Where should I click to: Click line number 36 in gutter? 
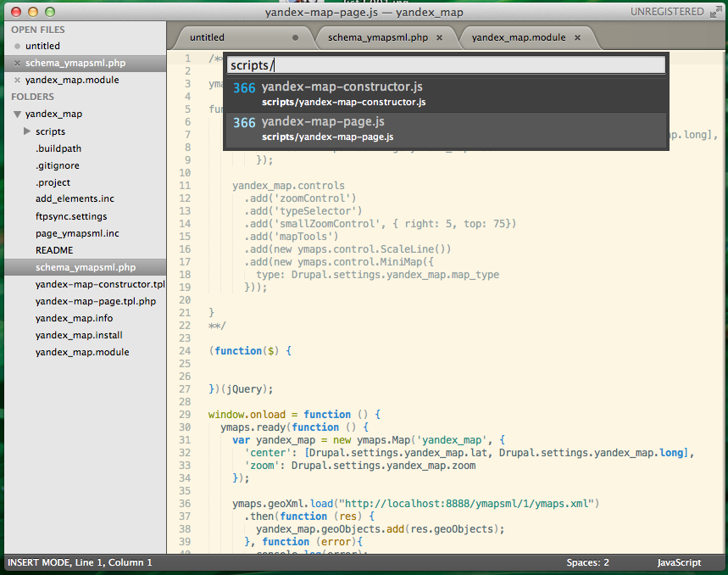click(x=185, y=504)
